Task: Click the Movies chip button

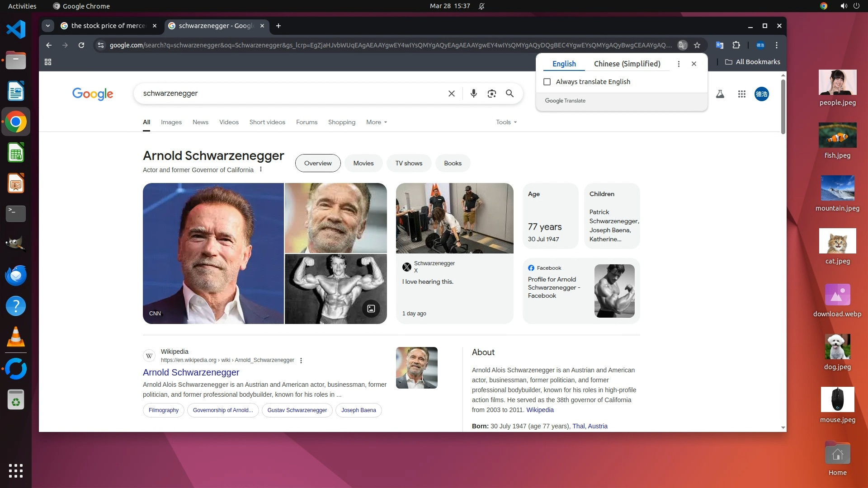Action: click(x=363, y=163)
